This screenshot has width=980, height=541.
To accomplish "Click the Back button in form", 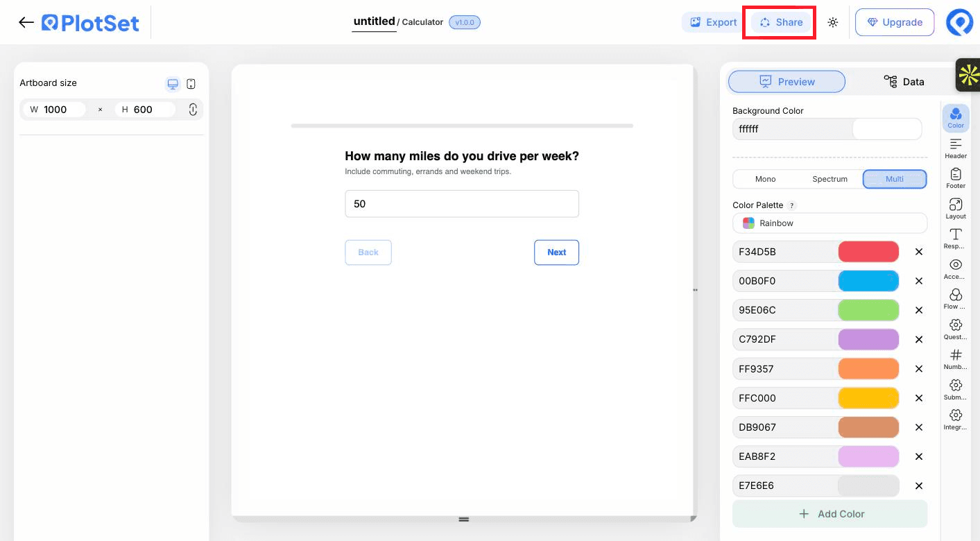I will [368, 252].
